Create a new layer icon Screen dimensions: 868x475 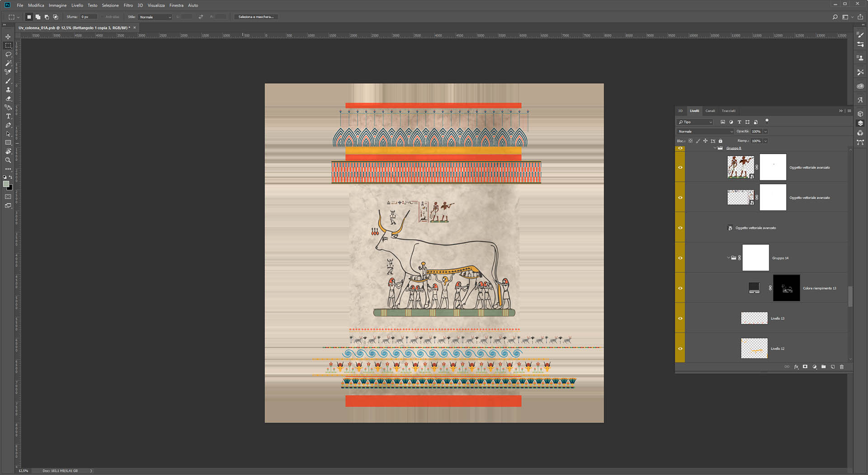coord(832,367)
